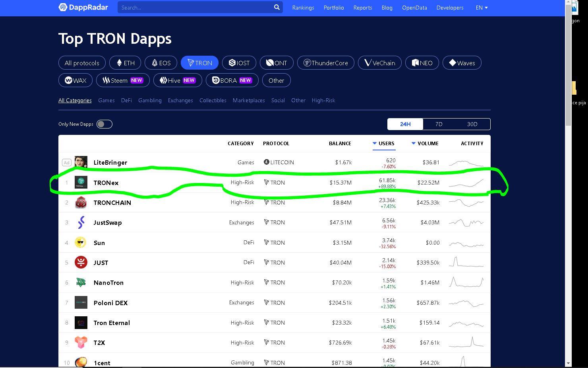
Task: Click the DappRadar logo
Action: pyautogui.click(x=83, y=7)
